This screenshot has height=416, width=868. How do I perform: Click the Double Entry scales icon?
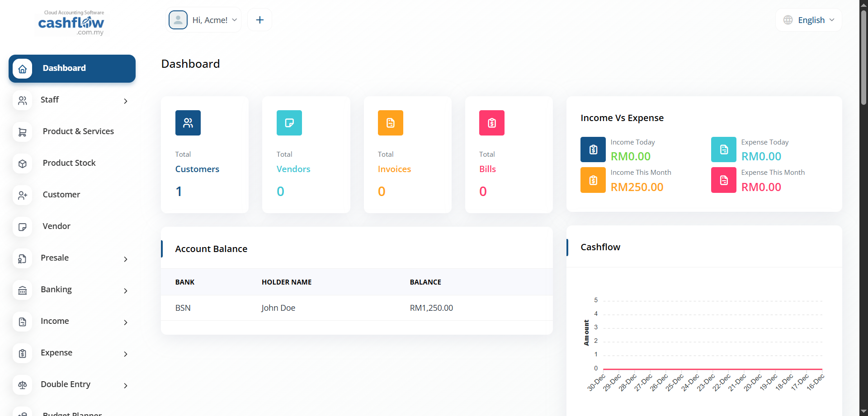(x=23, y=385)
